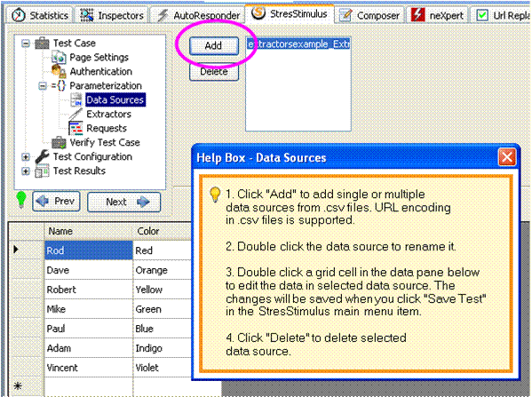
Task: Click the Statistics clock icon
Action: (x=19, y=15)
